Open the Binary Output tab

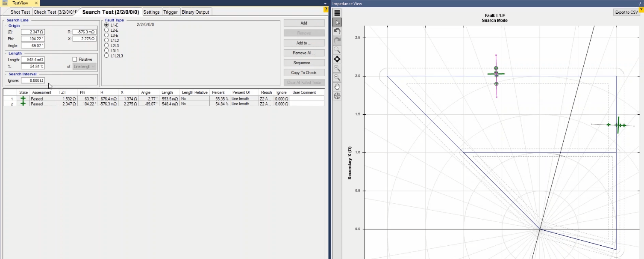click(x=195, y=12)
